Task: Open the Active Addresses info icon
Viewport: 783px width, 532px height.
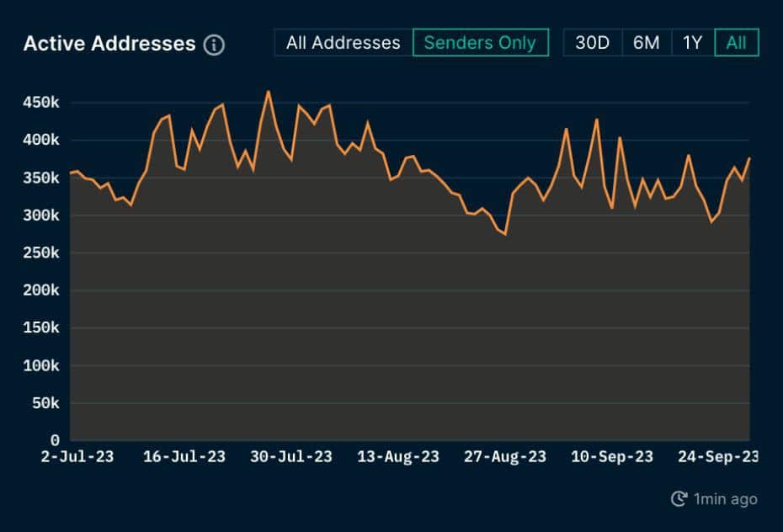Action: pos(214,45)
